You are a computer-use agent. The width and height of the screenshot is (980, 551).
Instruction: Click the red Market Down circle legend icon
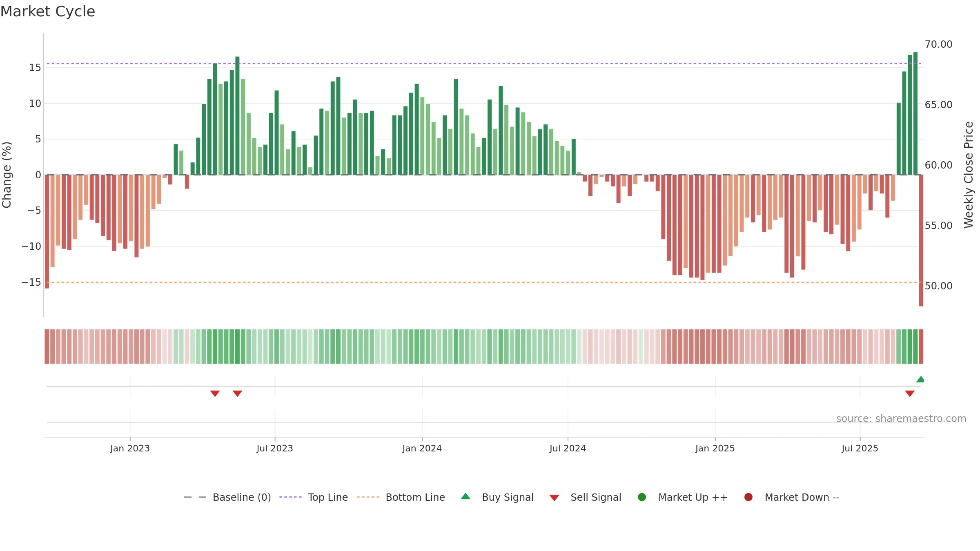point(748,497)
